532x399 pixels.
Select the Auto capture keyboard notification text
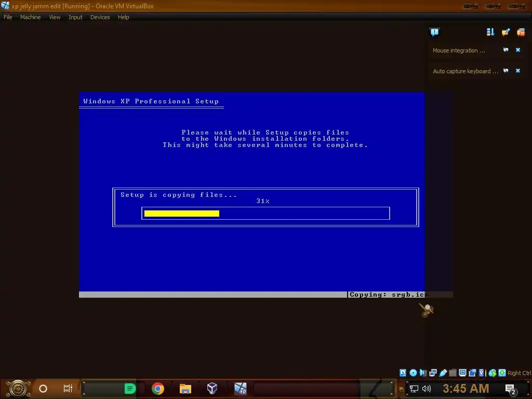465,71
